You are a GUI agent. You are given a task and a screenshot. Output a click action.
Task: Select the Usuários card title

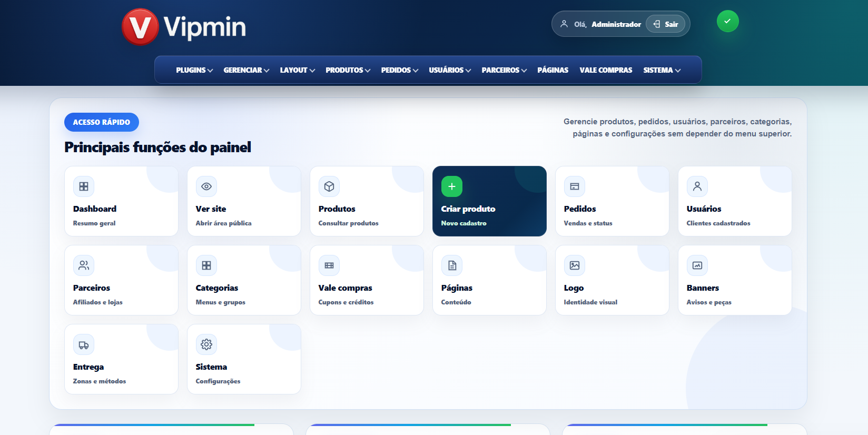click(704, 209)
